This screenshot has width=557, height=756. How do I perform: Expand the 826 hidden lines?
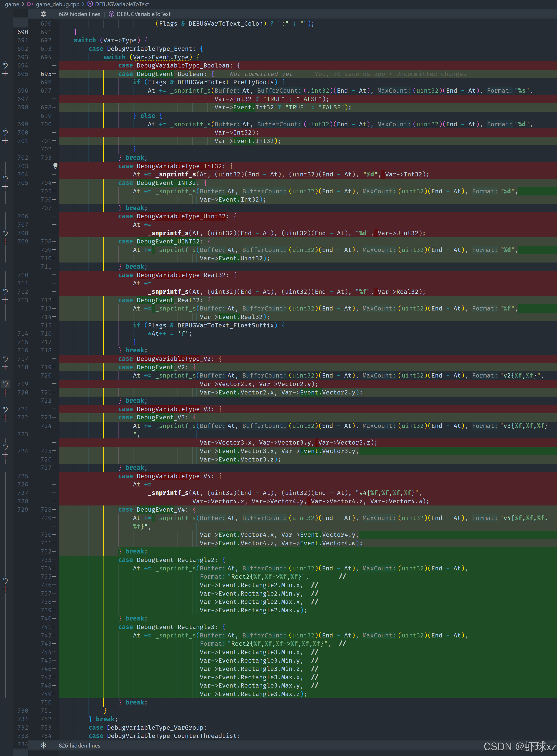click(x=44, y=746)
